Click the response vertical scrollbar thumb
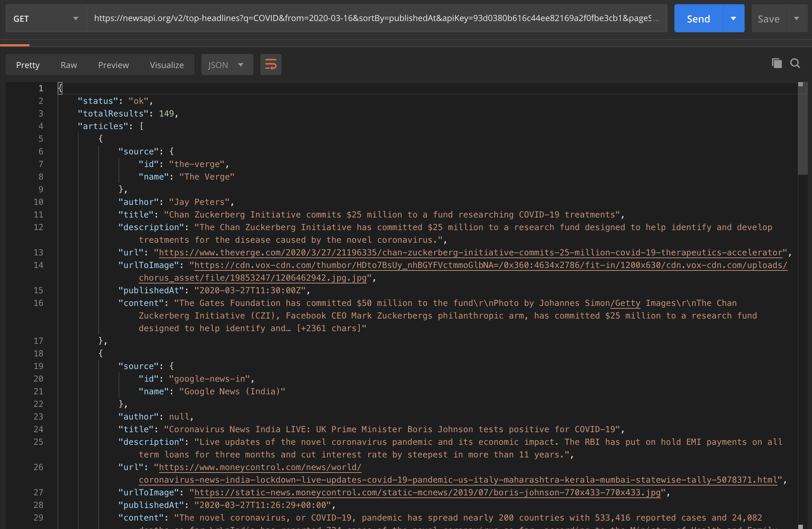 coord(803,130)
